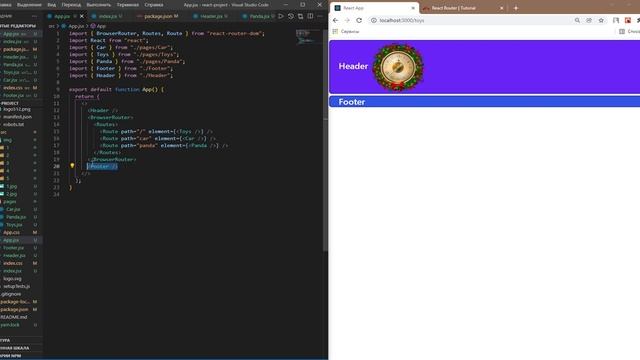
Task: Open robots.txt in the explorer tree
Action: tap(13, 124)
